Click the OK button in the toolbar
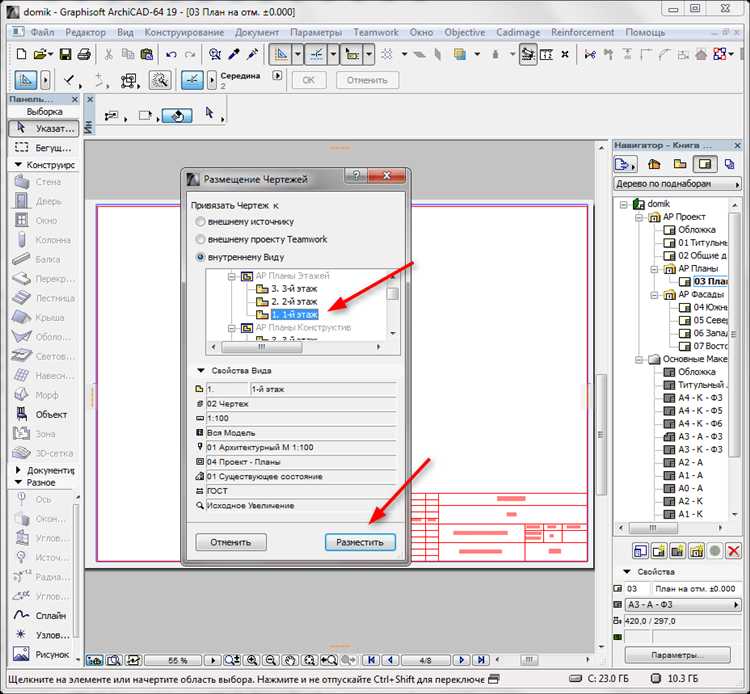Screen dimensions: 750x694 click(x=309, y=80)
